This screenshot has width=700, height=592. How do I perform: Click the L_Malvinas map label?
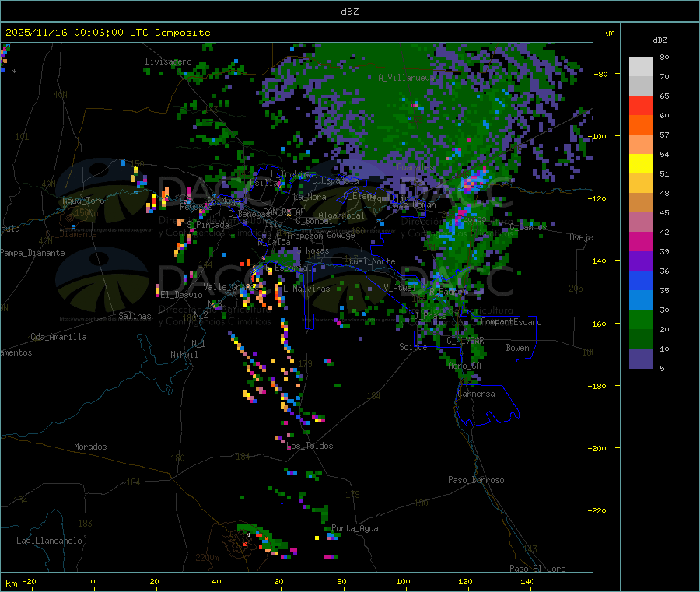tap(306, 289)
